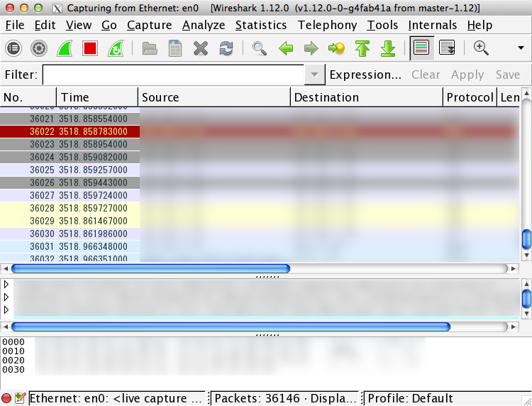Select packet 36028 row
This screenshot has width=532, height=406.
260,208
